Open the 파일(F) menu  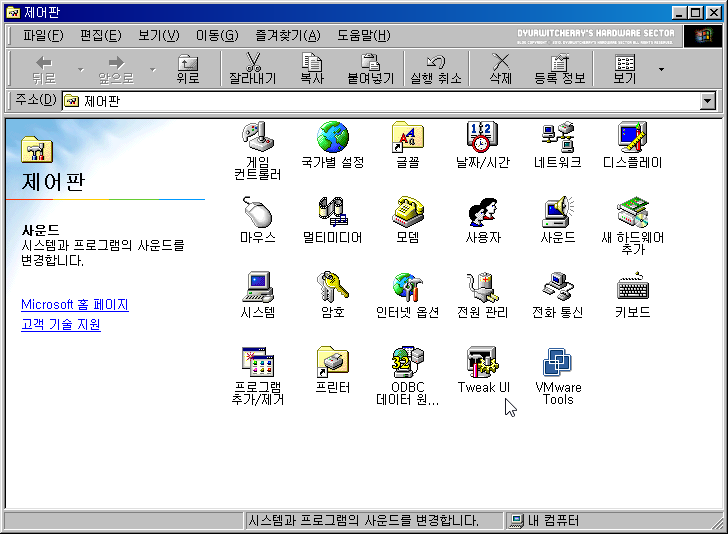(x=43, y=35)
